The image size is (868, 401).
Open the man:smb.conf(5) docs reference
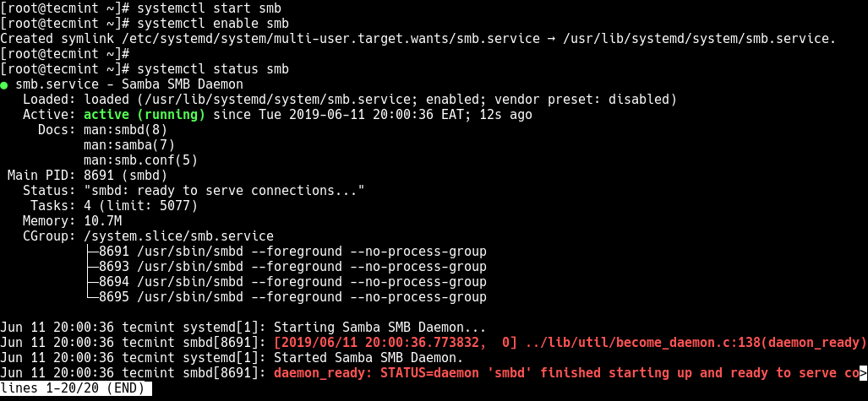coord(140,160)
